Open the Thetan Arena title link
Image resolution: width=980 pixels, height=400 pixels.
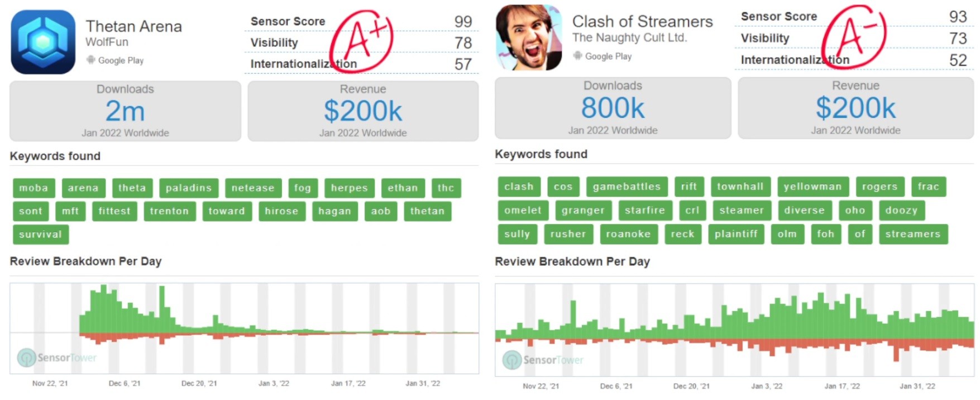pyautogui.click(x=133, y=26)
